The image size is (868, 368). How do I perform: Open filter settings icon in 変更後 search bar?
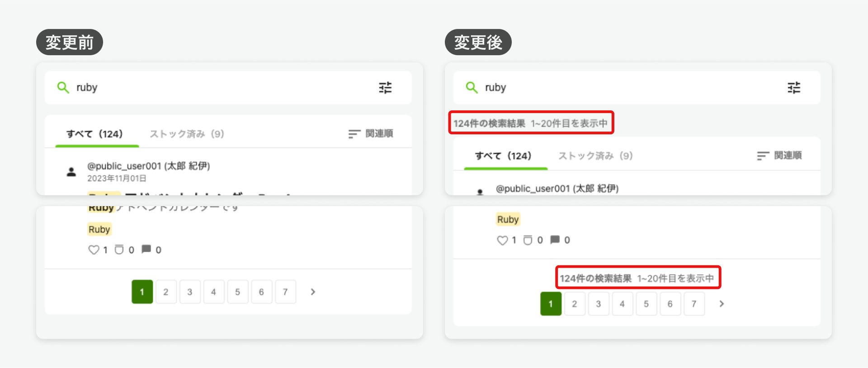coord(794,87)
